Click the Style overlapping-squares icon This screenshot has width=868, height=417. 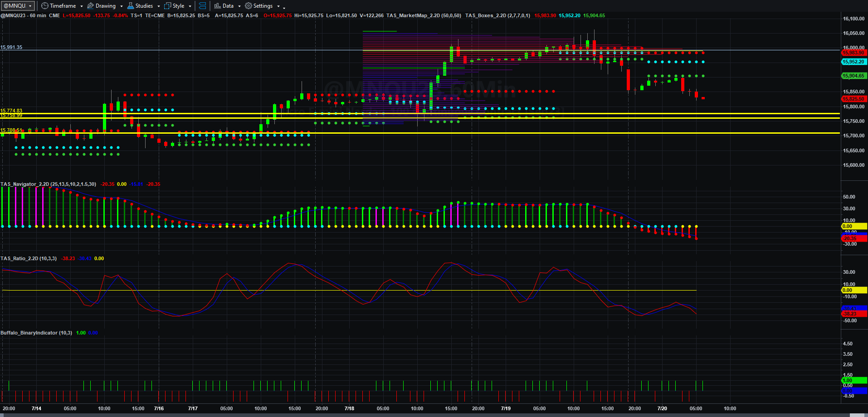pyautogui.click(x=168, y=6)
